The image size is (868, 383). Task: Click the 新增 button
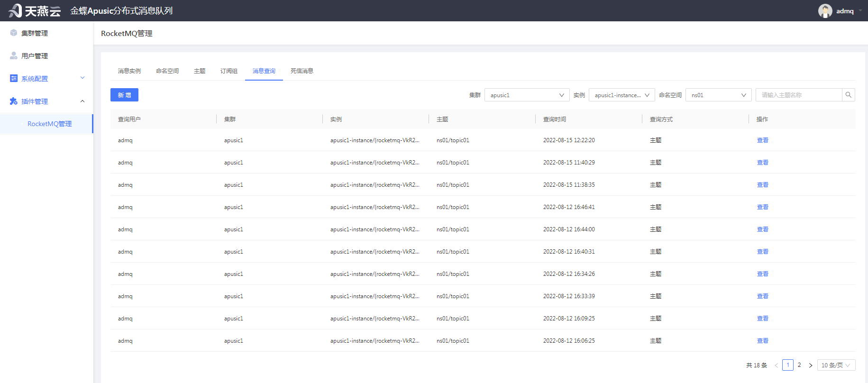pos(124,95)
